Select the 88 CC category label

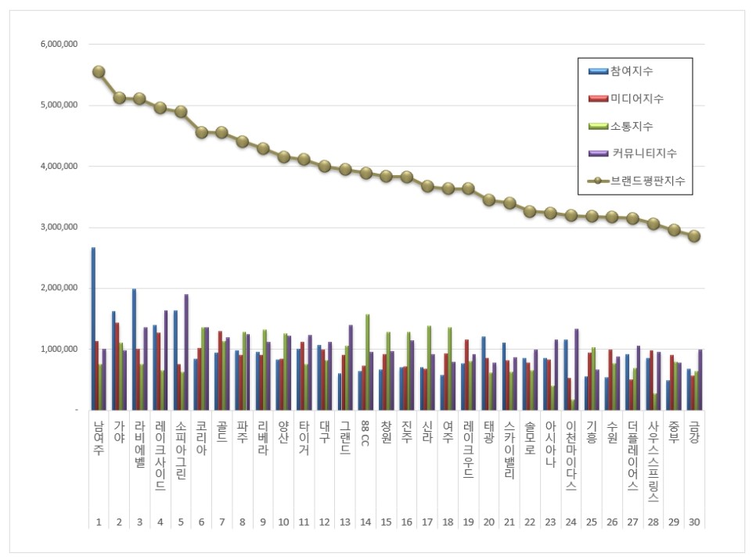point(365,433)
